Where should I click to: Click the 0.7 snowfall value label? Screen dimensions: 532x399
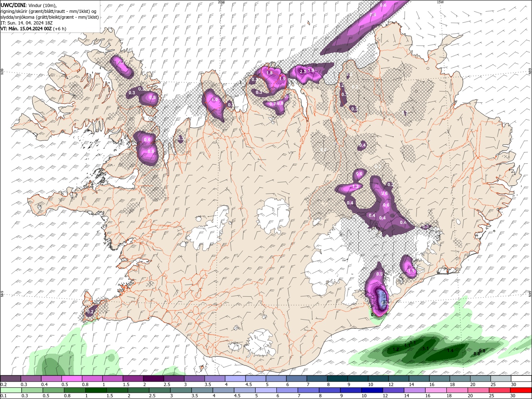273,103
